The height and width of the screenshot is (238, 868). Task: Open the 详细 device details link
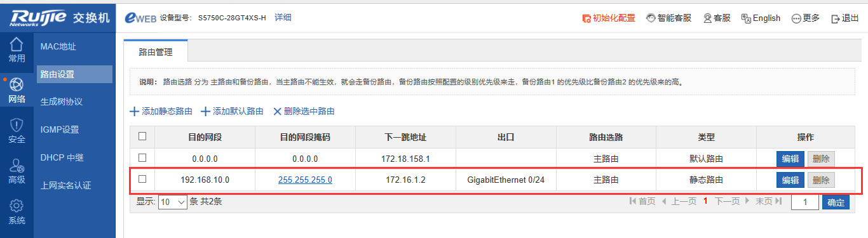(x=283, y=18)
